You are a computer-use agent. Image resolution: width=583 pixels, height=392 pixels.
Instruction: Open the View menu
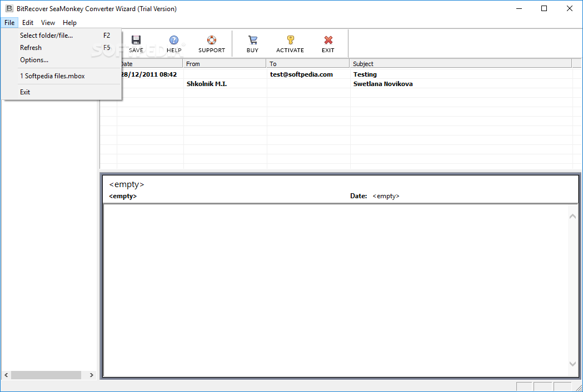(48, 23)
